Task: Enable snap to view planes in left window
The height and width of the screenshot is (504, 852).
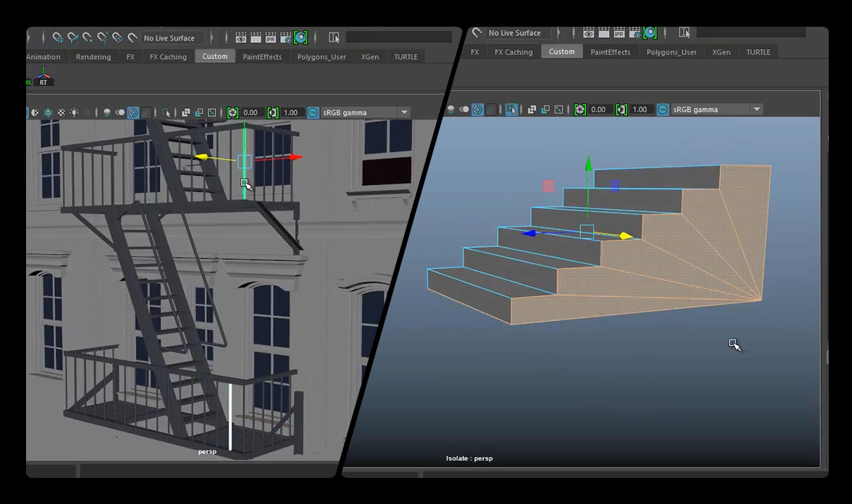Action: [x=118, y=38]
